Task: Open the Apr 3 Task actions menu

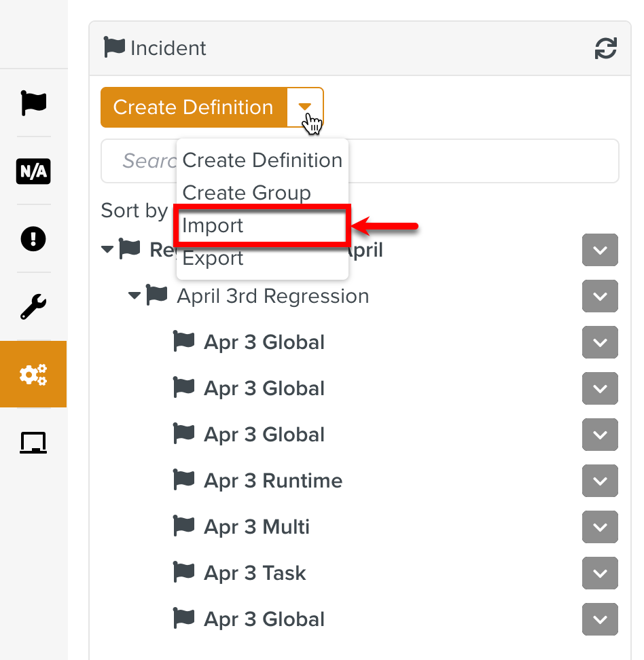Action: pos(600,573)
